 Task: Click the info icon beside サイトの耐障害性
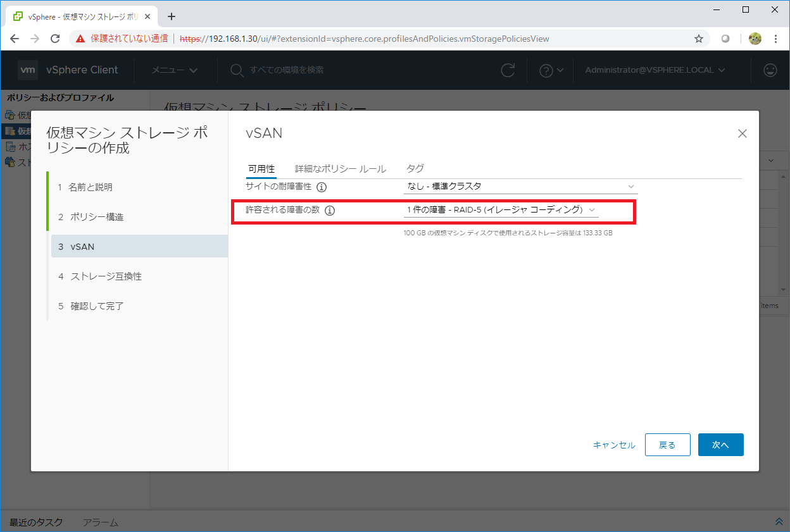pos(322,187)
